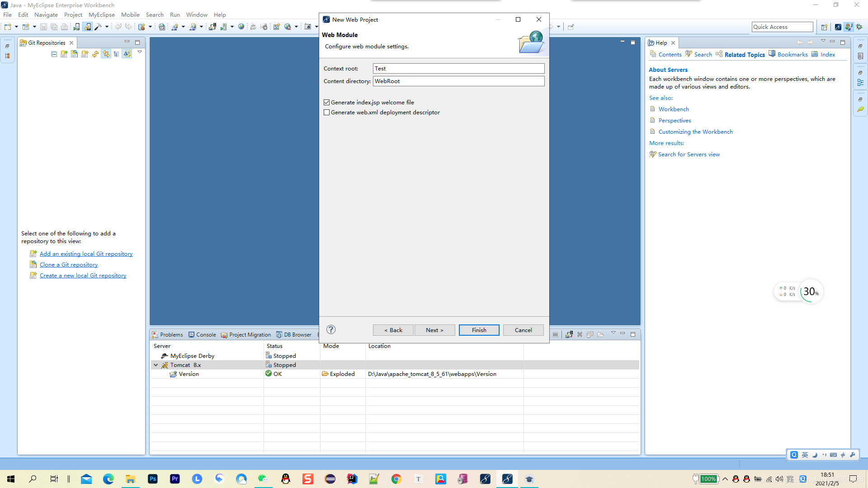The width and height of the screenshot is (868, 488).
Task: Enable Generate web.xml deployment descriptor checkbox
Action: pos(327,113)
